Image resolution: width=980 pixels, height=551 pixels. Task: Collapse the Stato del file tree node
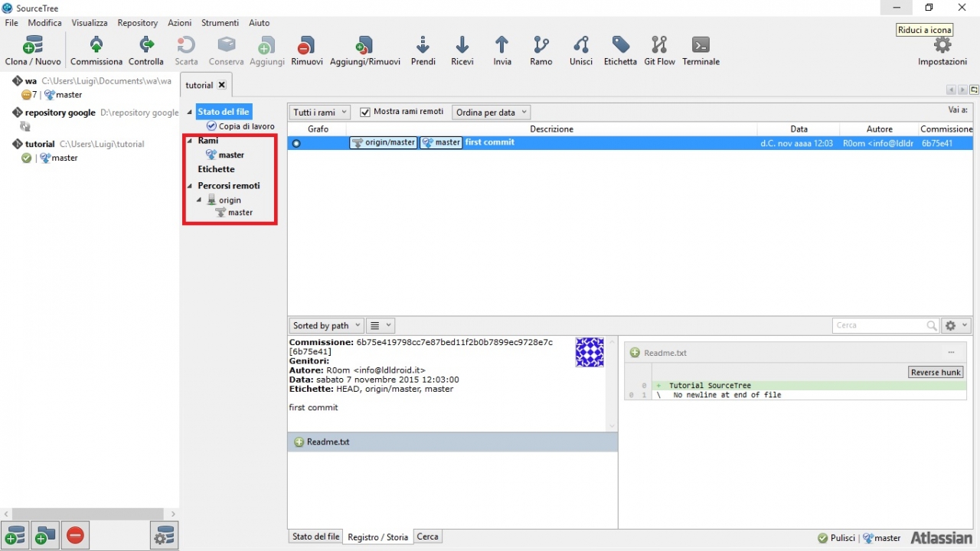click(190, 112)
